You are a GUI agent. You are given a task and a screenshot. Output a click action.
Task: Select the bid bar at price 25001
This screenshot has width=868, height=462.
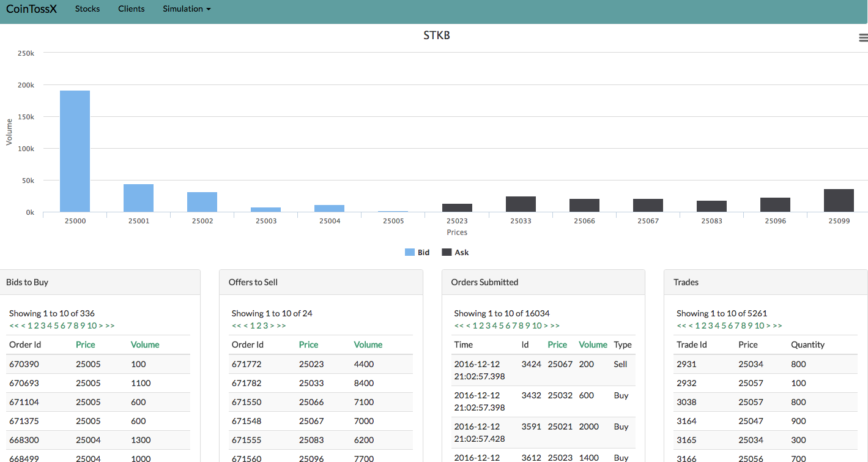click(138, 198)
